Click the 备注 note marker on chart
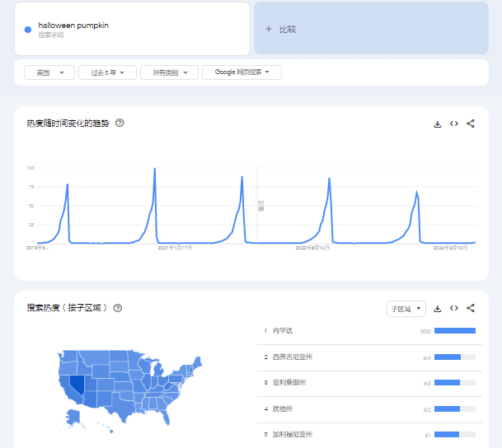Image resolution: width=502 pixels, height=448 pixels. (261, 206)
